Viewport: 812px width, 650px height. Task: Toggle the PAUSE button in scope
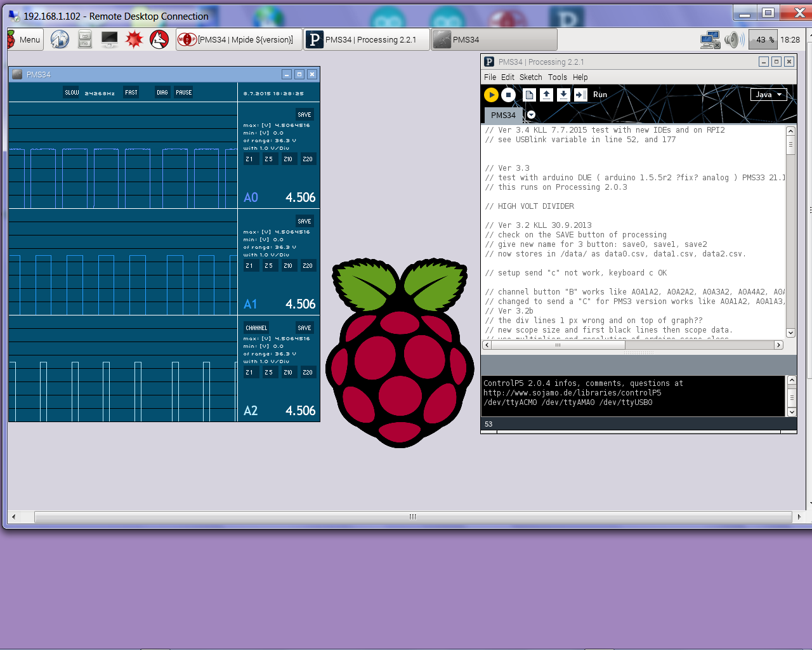click(x=183, y=93)
